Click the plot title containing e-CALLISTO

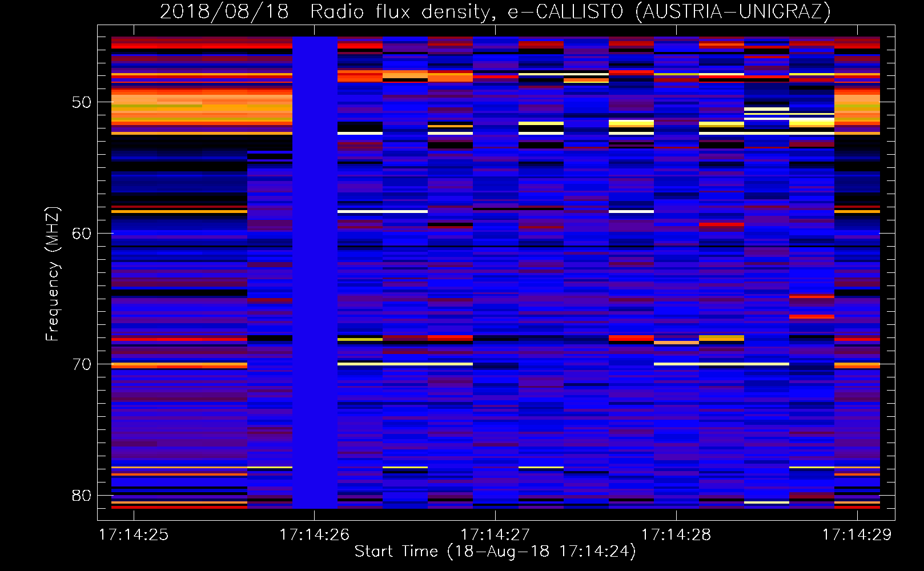point(495,11)
